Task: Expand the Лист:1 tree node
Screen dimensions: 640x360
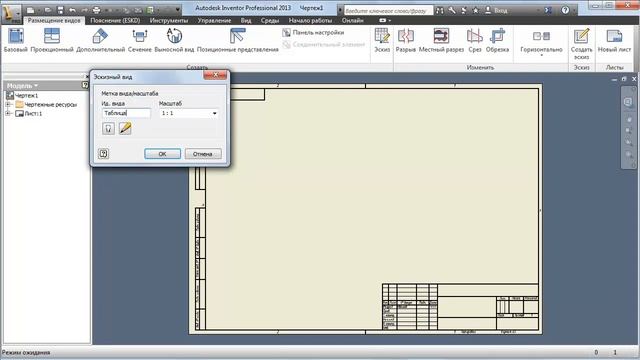Action: click(8, 113)
